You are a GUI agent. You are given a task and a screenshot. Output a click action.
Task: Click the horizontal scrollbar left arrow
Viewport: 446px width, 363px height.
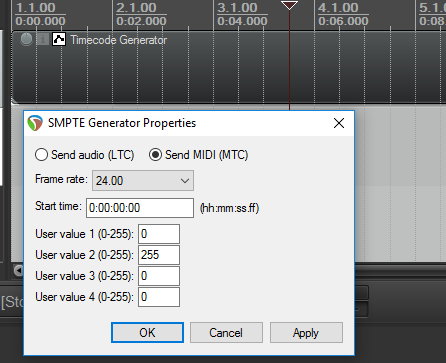[x=18, y=270]
